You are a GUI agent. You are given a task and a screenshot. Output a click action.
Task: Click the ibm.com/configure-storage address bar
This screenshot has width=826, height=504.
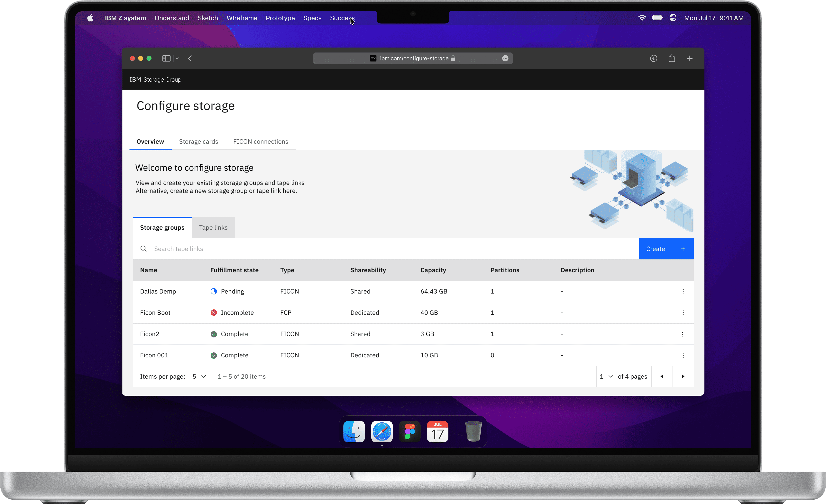413,58
